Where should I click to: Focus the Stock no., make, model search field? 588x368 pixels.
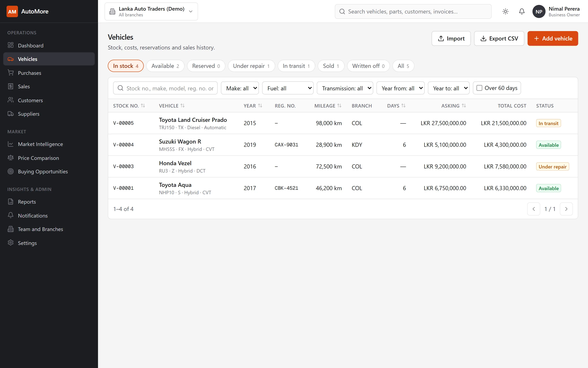165,88
